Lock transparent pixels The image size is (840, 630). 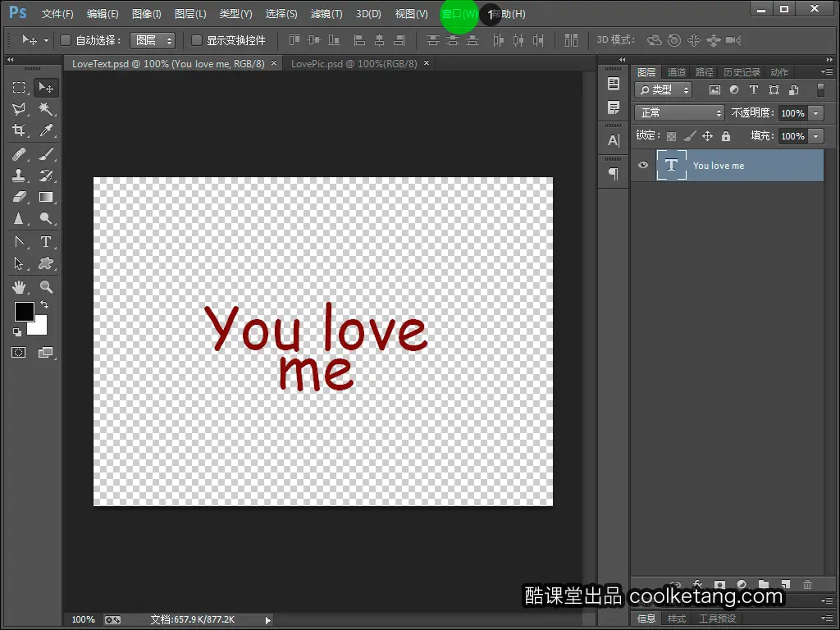pyautogui.click(x=671, y=136)
